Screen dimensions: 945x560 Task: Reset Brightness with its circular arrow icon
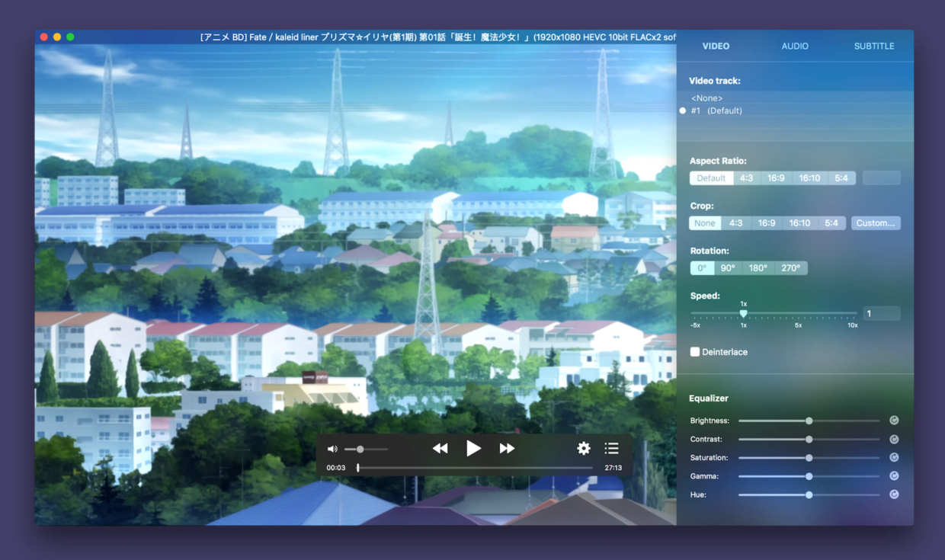click(x=894, y=421)
